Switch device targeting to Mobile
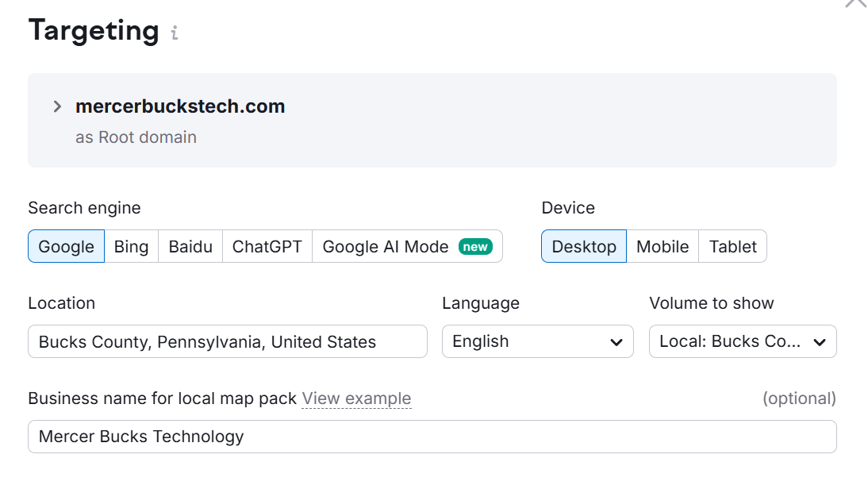The image size is (868, 489). pyautogui.click(x=663, y=247)
